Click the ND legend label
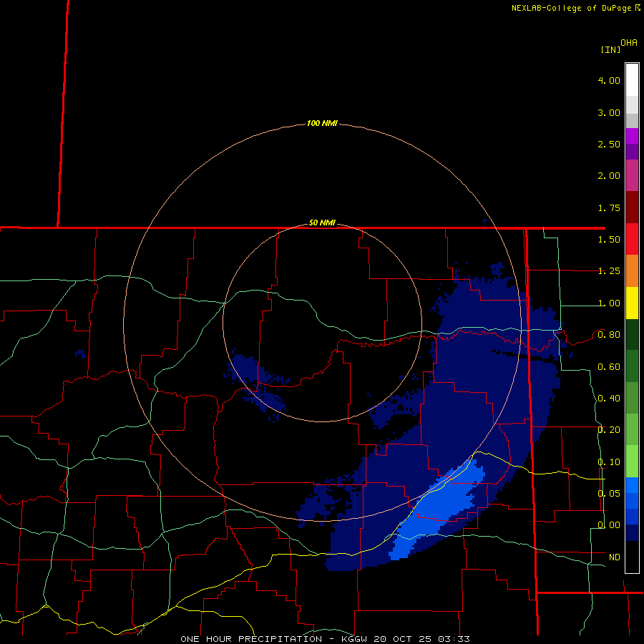644x644 pixels. point(615,557)
